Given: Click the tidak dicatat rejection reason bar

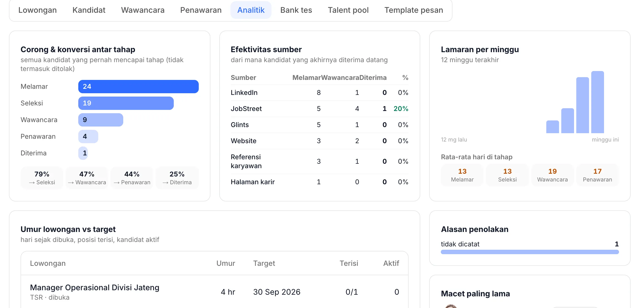Looking at the screenshot, I should click(530, 252).
